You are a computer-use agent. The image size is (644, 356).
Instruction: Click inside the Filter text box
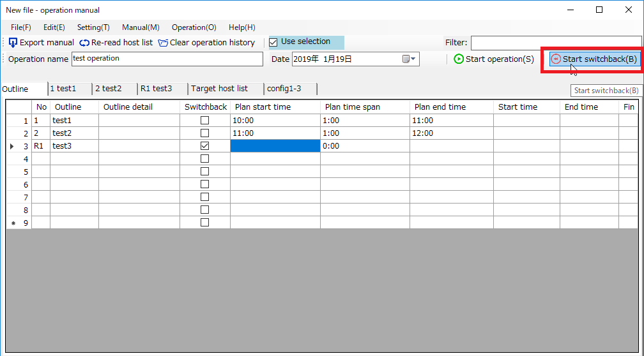pyautogui.click(x=555, y=43)
